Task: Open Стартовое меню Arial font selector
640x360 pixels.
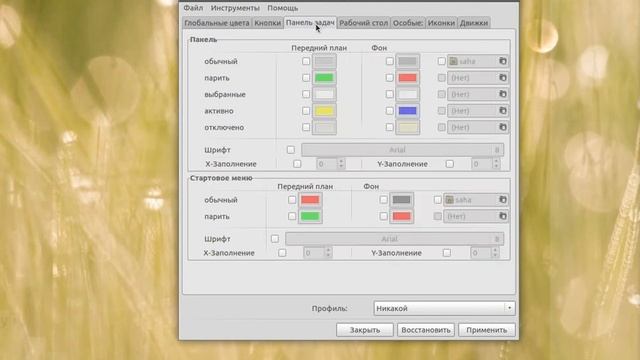Action: tap(394, 239)
